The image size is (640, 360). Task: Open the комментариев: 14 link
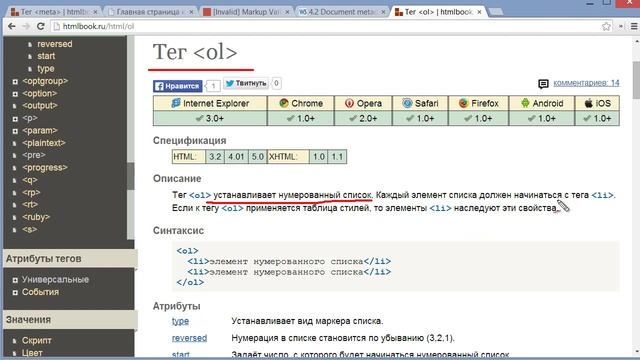586,83
